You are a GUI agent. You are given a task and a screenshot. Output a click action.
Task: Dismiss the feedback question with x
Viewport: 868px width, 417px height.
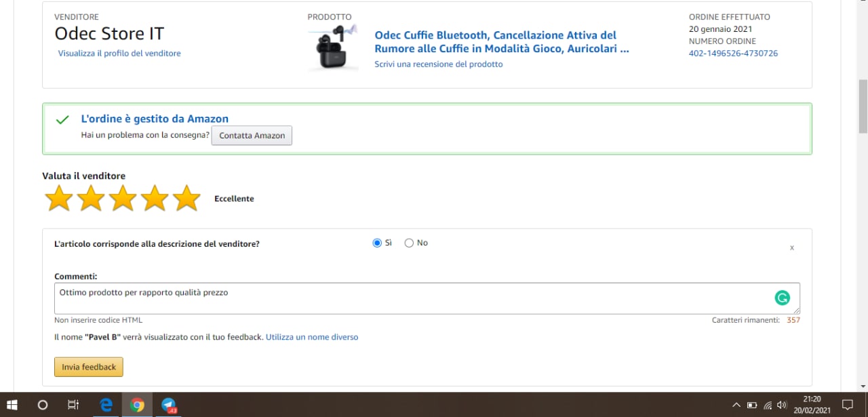tap(791, 247)
